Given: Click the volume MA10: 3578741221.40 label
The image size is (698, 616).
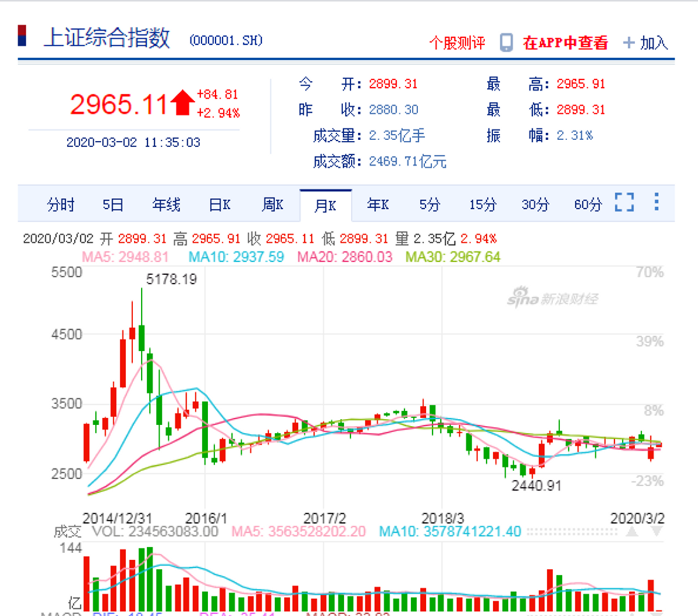Looking at the screenshot, I should pos(450,532).
